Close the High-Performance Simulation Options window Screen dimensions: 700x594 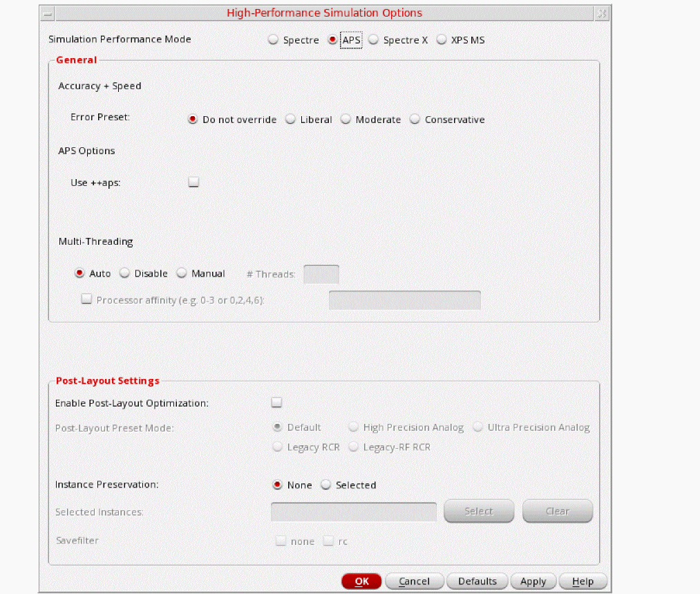pos(602,13)
